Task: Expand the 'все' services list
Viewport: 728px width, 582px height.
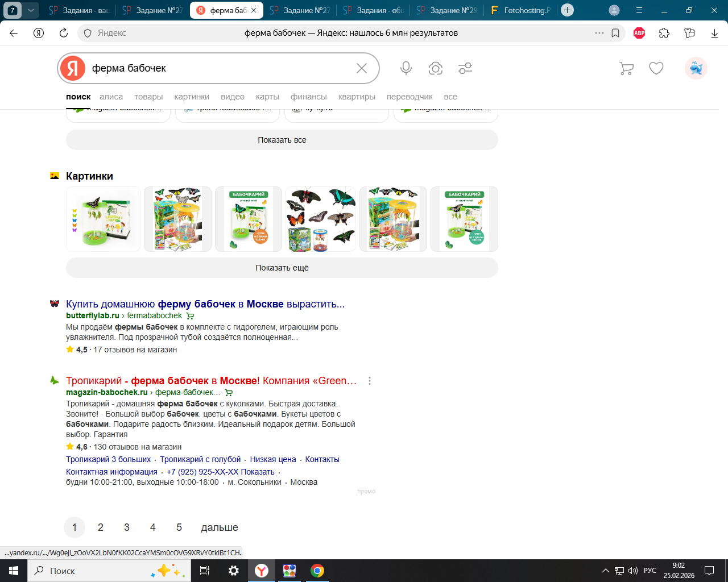Action: click(x=450, y=97)
